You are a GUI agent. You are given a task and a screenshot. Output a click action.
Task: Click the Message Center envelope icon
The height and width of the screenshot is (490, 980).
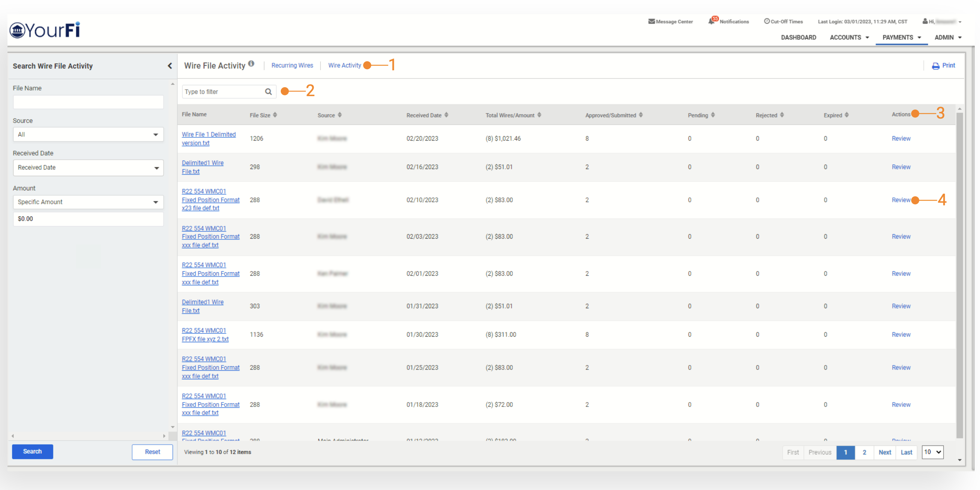pyautogui.click(x=651, y=22)
